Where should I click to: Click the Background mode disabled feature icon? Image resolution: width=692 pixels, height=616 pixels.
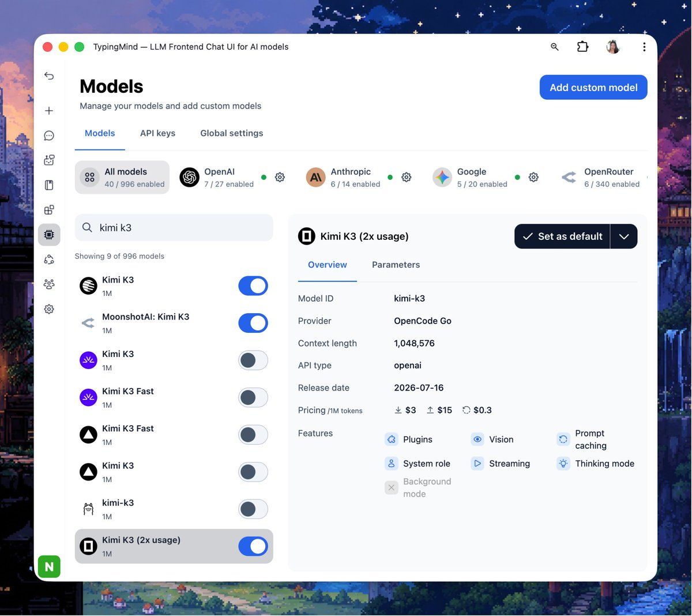click(x=392, y=488)
